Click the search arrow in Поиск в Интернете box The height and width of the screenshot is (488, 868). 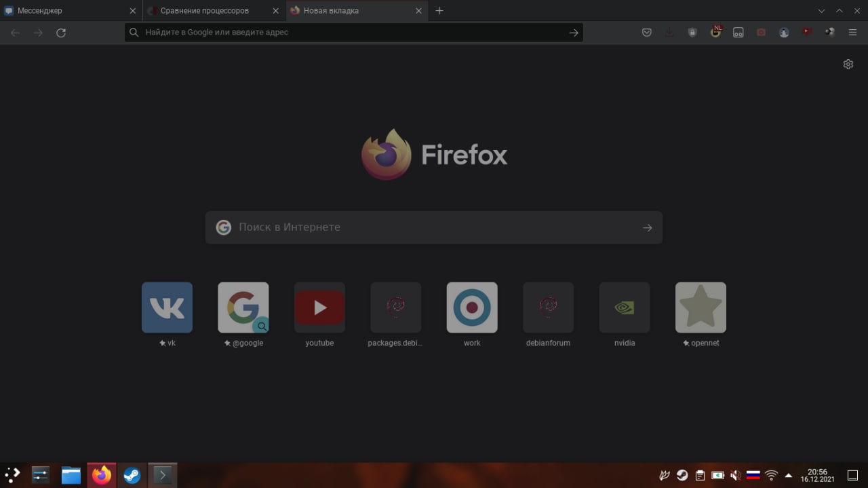tap(648, 228)
